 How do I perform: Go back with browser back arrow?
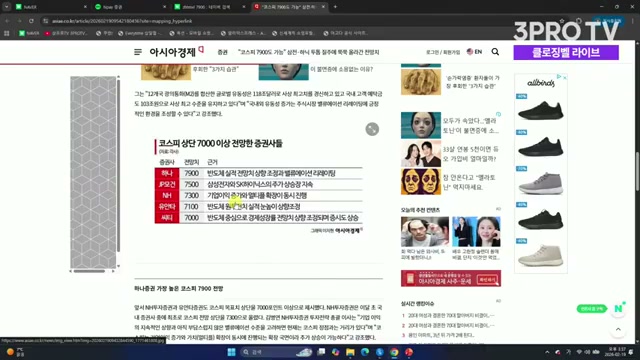tap(7, 21)
